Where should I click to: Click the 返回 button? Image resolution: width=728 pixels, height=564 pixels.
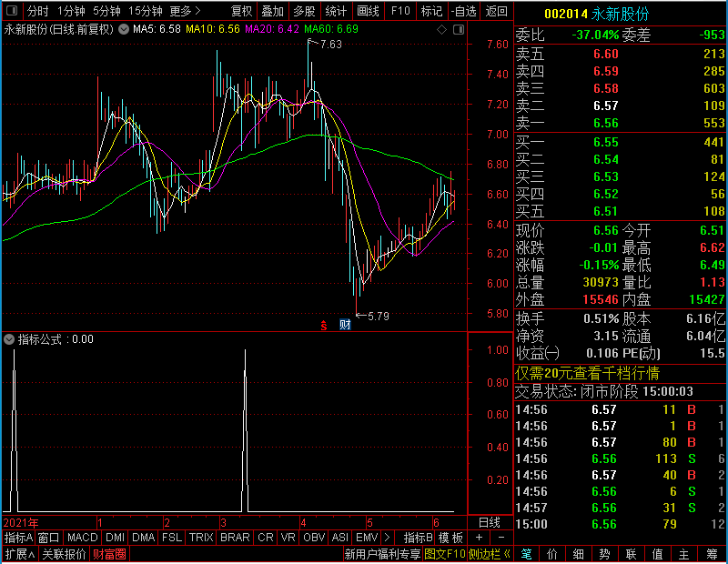tap(496, 11)
